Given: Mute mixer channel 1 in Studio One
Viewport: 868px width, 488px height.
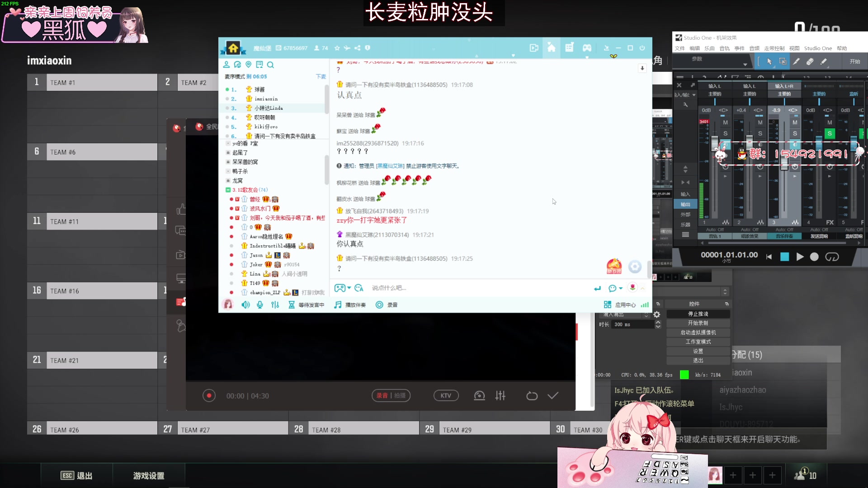Looking at the screenshot, I should point(725,122).
